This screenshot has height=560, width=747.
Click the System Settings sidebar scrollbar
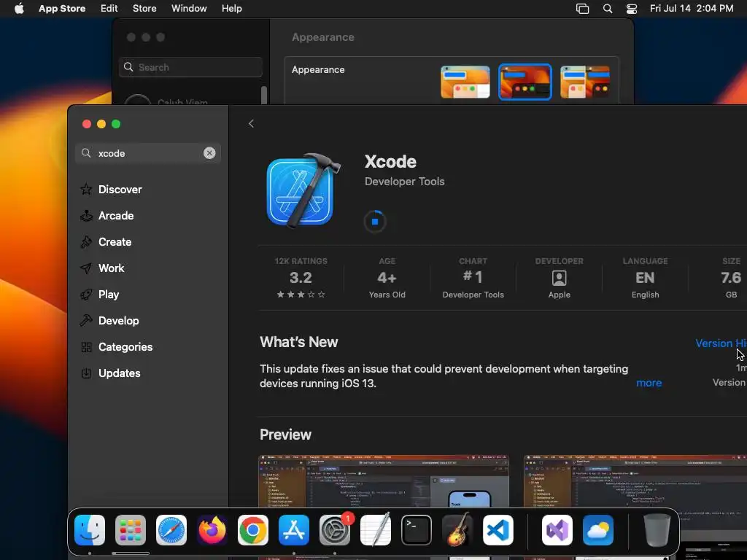coord(264,94)
